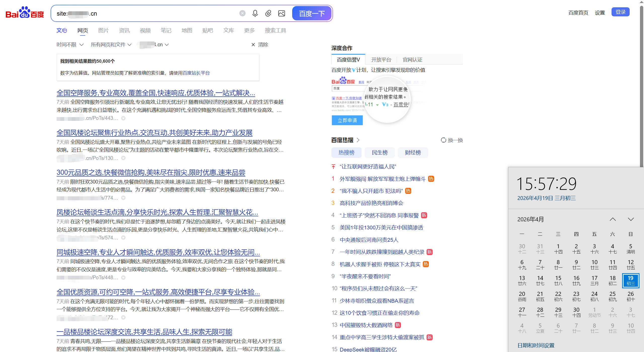The width and height of the screenshot is (644, 352).
Task: Switch to the 资讯 tab
Action: tap(124, 30)
